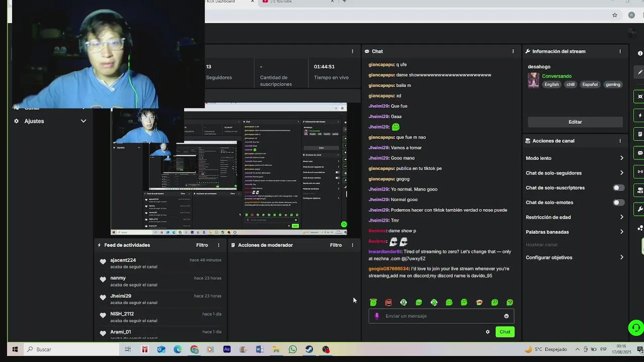Click heart icon next to ajacent224

pos(103,261)
